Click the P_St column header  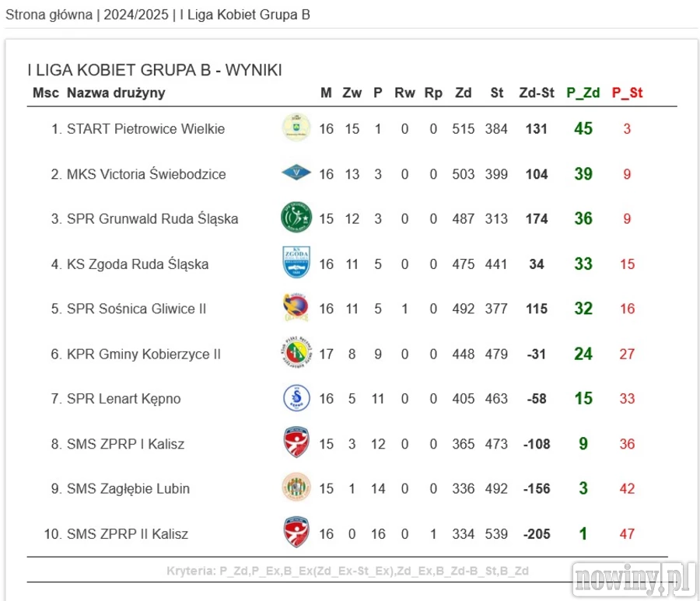click(627, 93)
